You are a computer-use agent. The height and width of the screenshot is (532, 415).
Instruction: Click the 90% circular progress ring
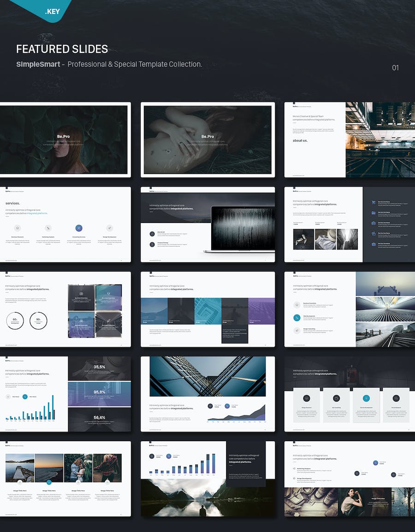point(39,320)
